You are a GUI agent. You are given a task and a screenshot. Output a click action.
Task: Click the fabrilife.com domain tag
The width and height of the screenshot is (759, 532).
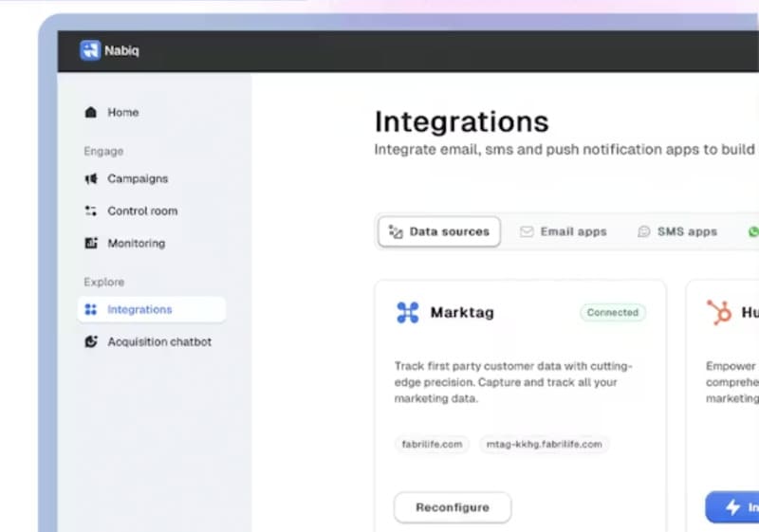(x=432, y=444)
